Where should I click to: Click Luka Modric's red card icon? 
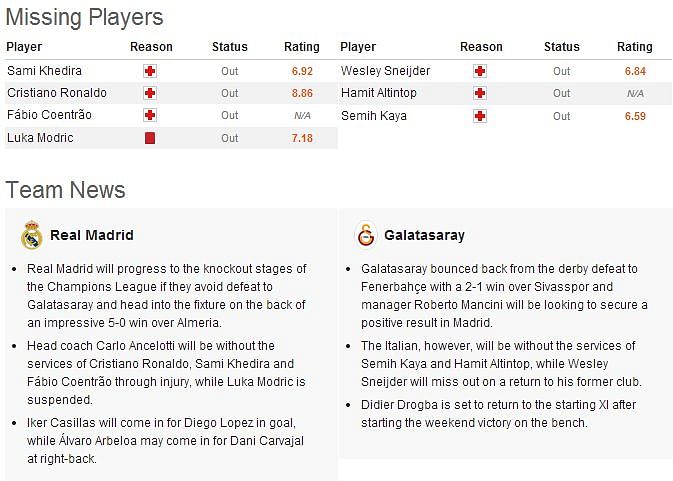coord(150,138)
